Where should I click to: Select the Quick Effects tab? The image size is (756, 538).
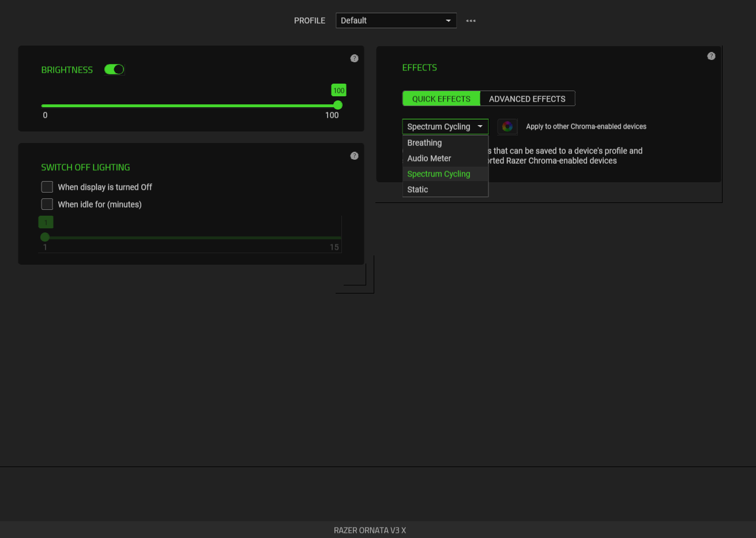tap(441, 98)
